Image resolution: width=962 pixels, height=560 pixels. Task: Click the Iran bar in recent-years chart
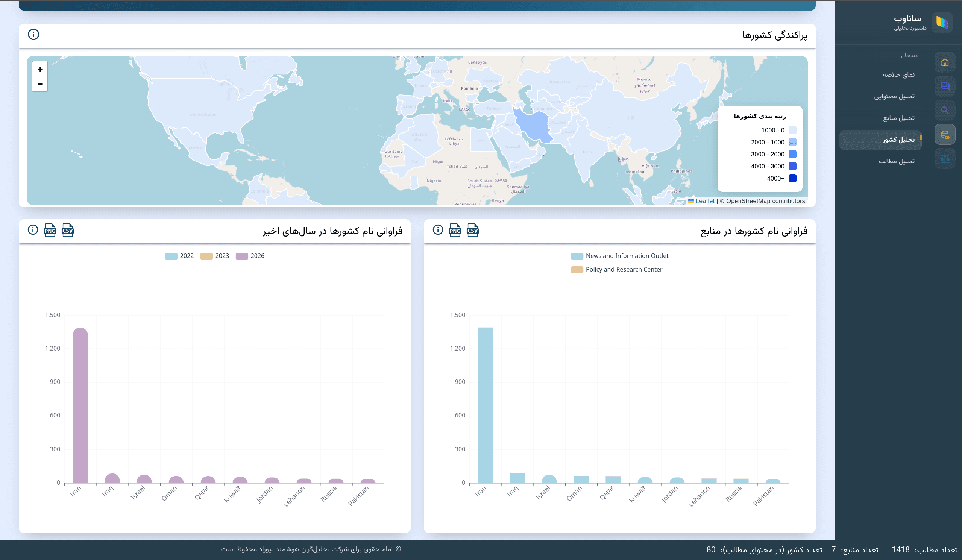click(80, 405)
